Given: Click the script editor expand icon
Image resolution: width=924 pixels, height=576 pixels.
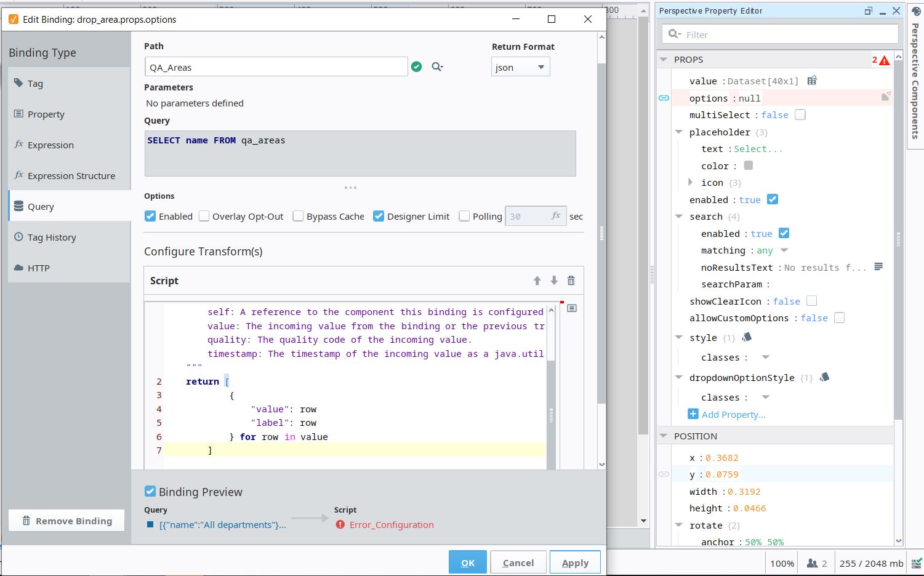Looking at the screenshot, I should [x=572, y=308].
